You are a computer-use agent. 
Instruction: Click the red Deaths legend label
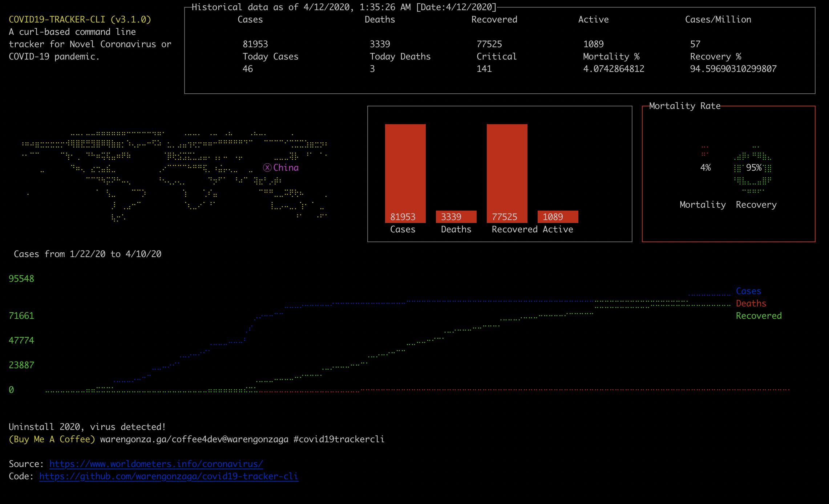[x=751, y=303]
